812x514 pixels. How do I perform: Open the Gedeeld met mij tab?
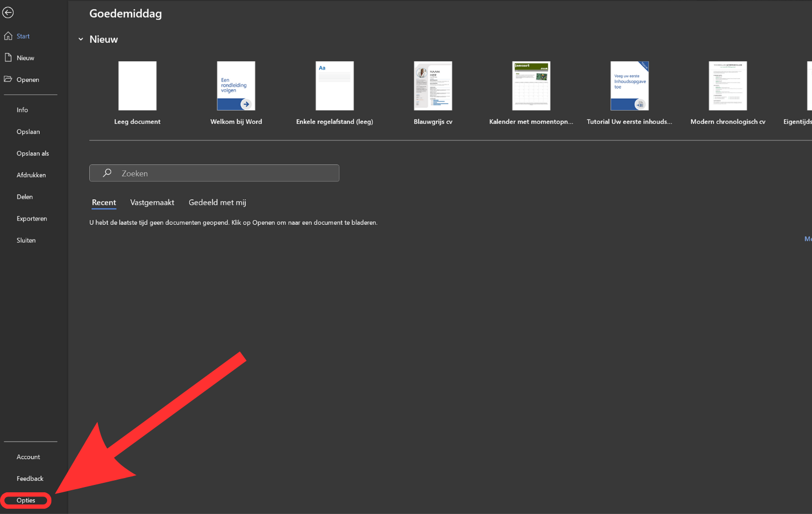pyautogui.click(x=217, y=202)
